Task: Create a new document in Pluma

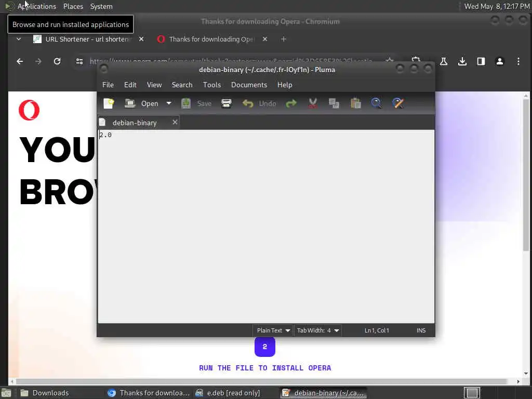Action: pos(109,103)
